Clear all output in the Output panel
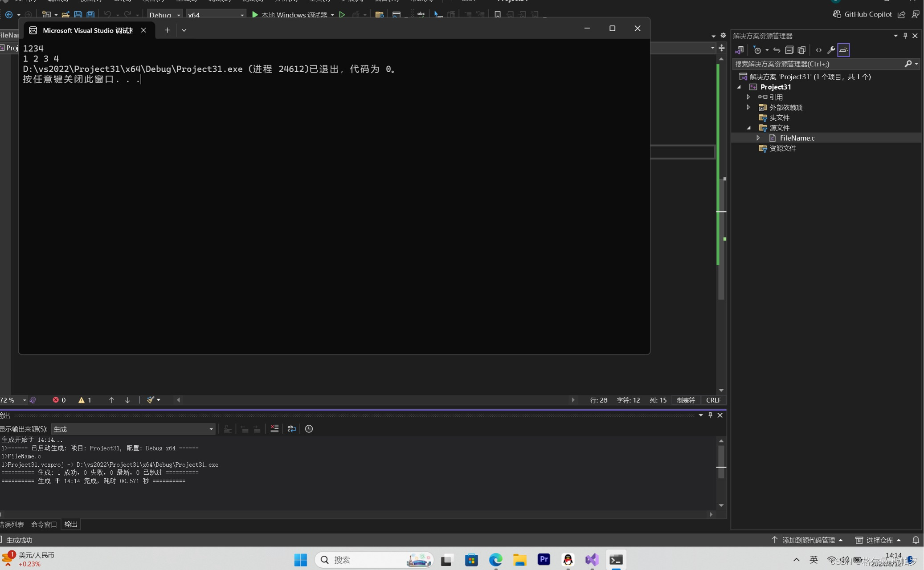This screenshot has width=924, height=570. [x=274, y=428]
